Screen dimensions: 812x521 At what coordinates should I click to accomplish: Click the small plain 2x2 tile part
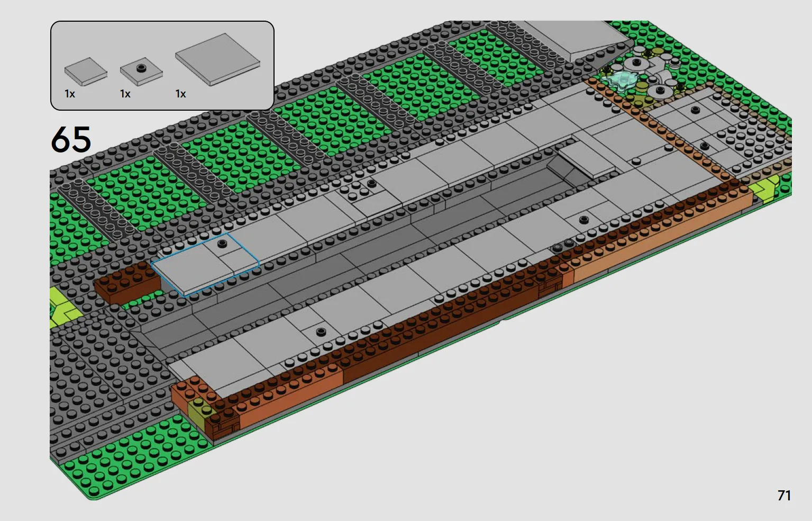point(86,71)
